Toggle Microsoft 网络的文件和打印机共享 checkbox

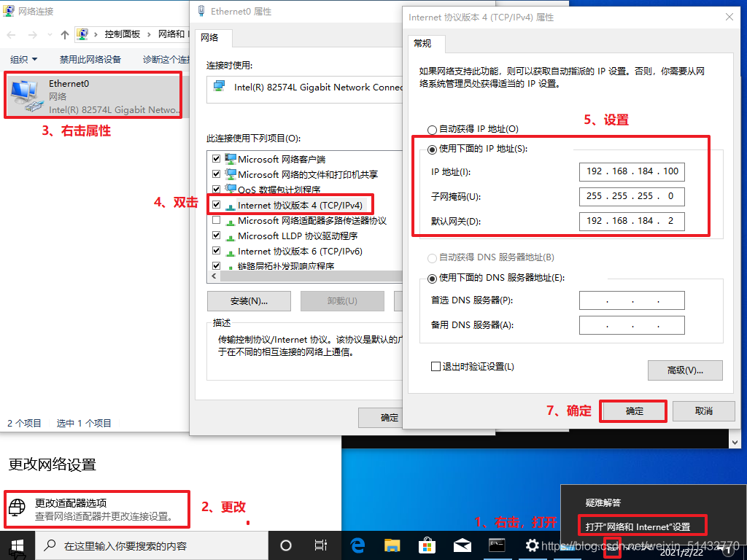pos(216,174)
